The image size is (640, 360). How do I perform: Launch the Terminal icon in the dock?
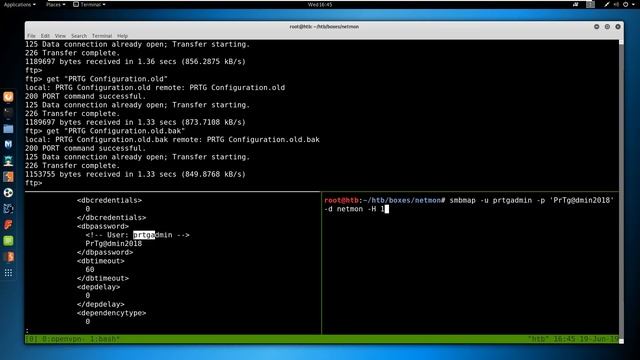coord(8,113)
